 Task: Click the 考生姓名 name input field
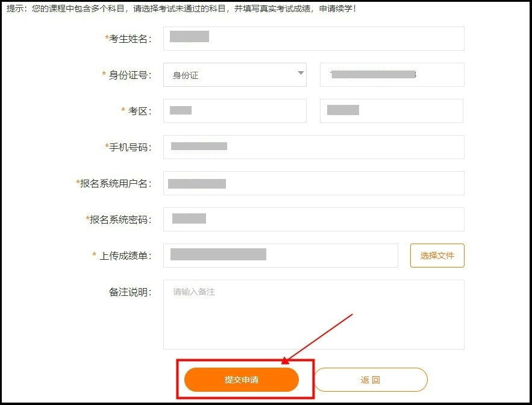313,38
